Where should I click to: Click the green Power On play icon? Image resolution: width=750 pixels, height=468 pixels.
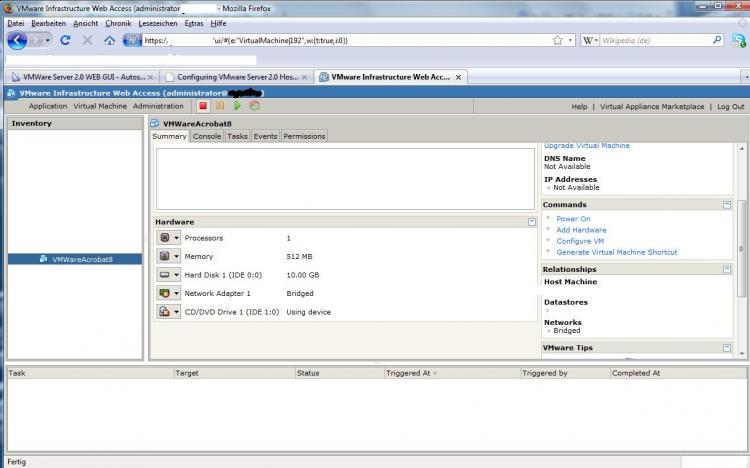pos(237,106)
